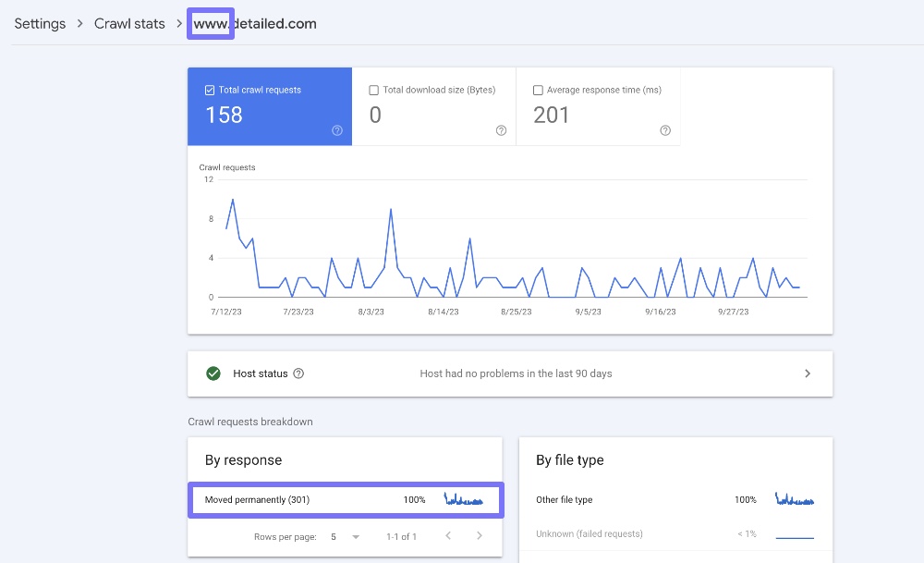Go to Crawl stats breadcrumb
Image resolution: width=924 pixels, height=563 pixels.
coord(129,24)
